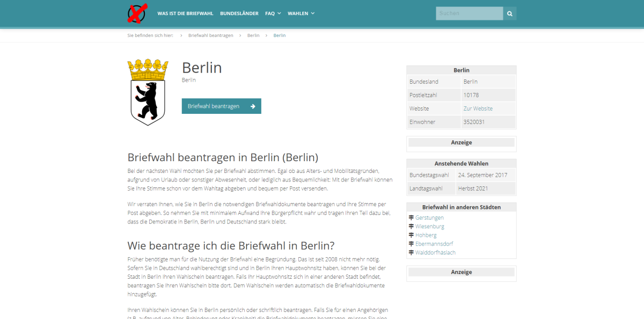Open the Zur Website link

click(x=478, y=108)
